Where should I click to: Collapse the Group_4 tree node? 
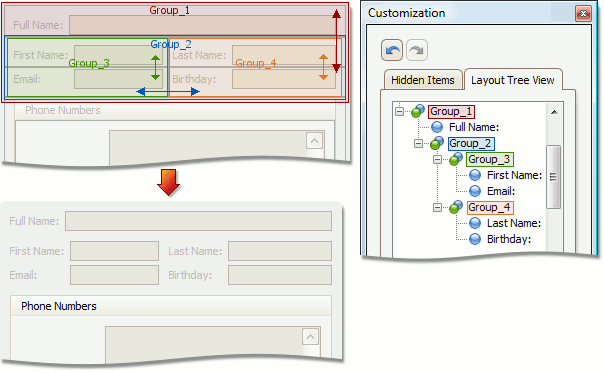coord(437,208)
